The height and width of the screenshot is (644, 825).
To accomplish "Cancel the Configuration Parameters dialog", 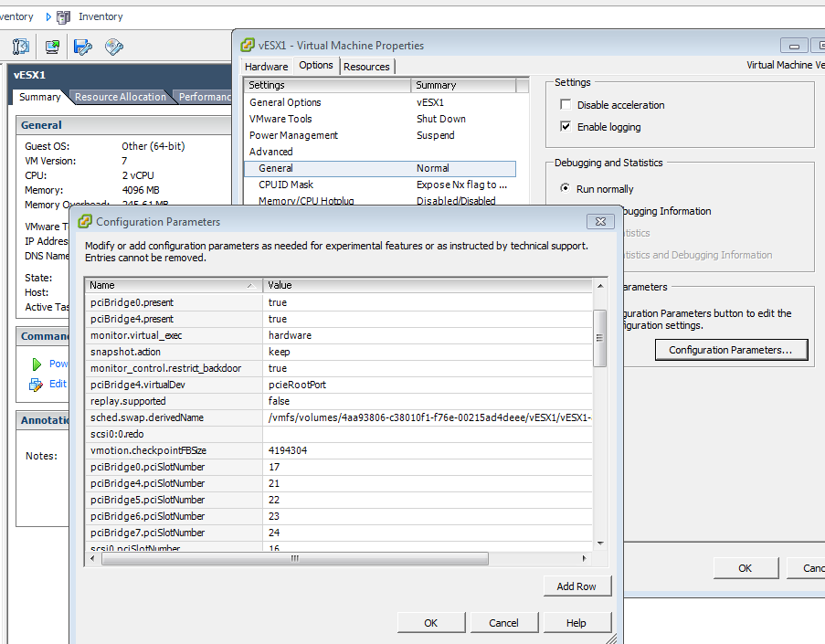I will [x=503, y=623].
